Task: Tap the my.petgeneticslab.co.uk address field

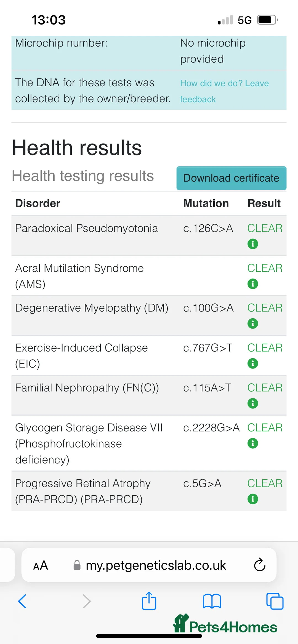Action: (156, 565)
